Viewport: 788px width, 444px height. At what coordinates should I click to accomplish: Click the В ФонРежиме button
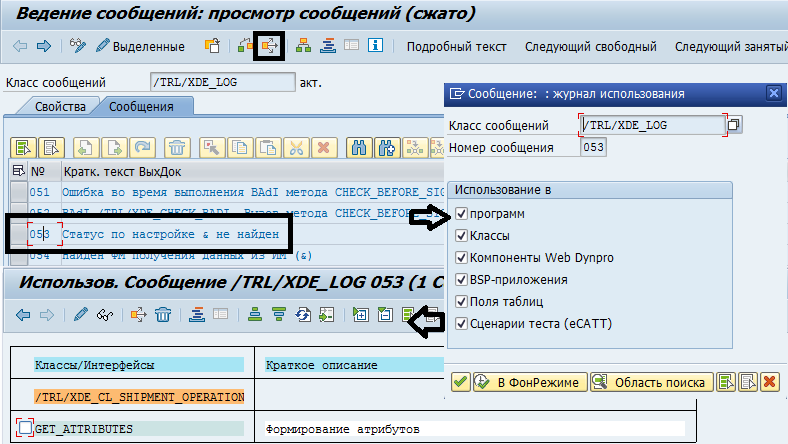pos(527,381)
